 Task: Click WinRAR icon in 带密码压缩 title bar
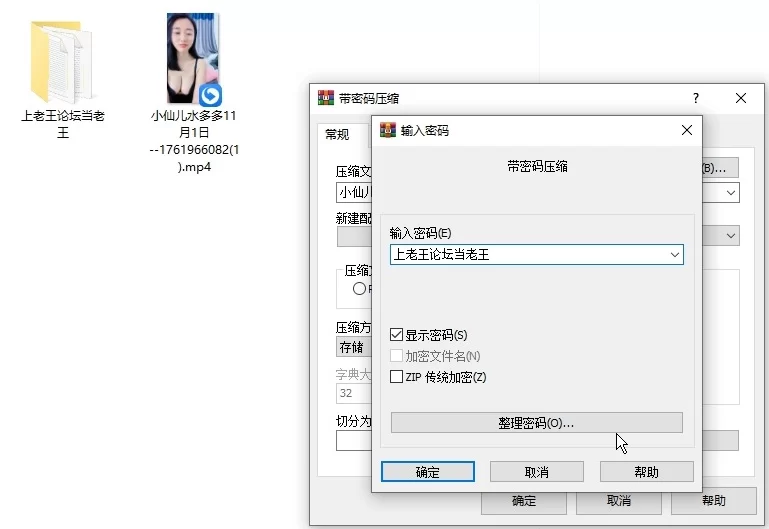pos(326,98)
